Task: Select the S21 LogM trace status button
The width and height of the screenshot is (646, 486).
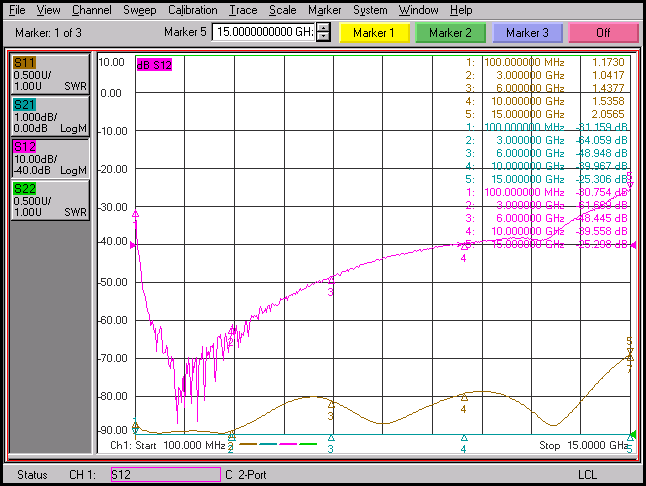Action: 49,115
